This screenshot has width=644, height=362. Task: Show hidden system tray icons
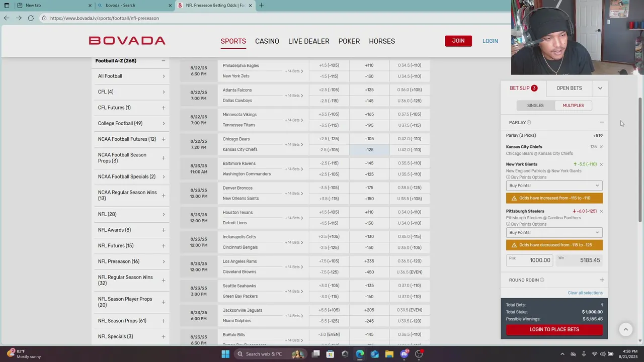pyautogui.click(x=562, y=354)
